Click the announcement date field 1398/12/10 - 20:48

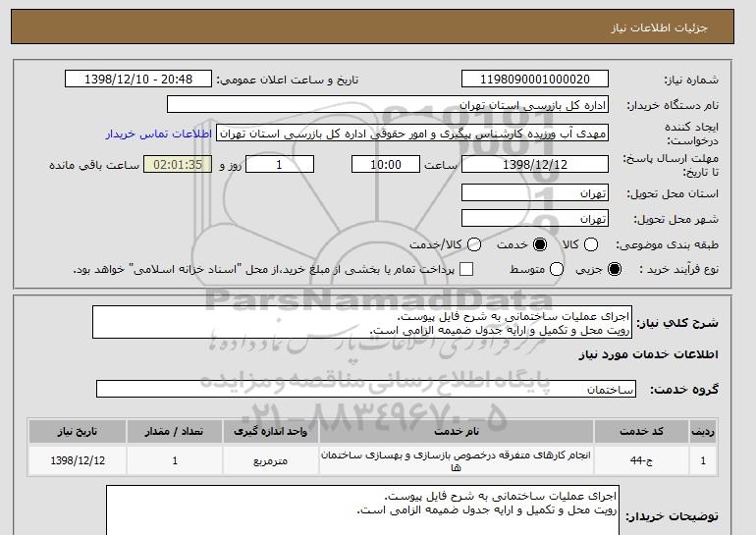click(x=138, y=80)
